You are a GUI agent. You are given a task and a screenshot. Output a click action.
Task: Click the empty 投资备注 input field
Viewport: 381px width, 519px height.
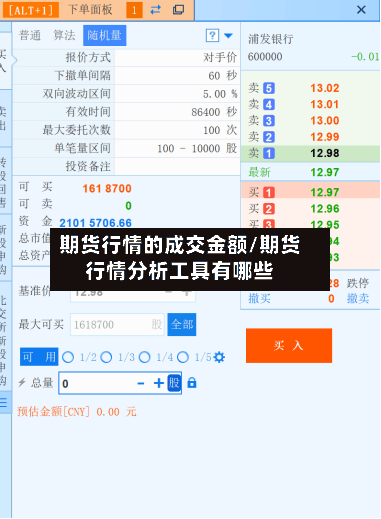click(x=176, y=166)
